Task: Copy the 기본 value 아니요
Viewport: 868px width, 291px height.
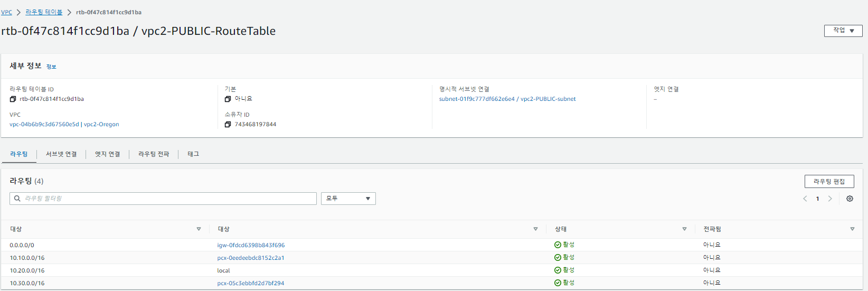Action: 228,99
